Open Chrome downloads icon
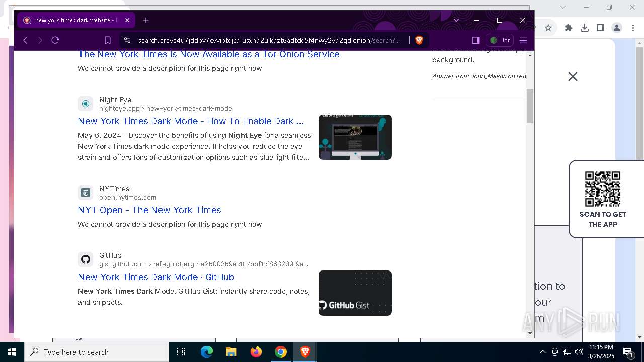Screen dimensions: 644x362 [585, 28]
